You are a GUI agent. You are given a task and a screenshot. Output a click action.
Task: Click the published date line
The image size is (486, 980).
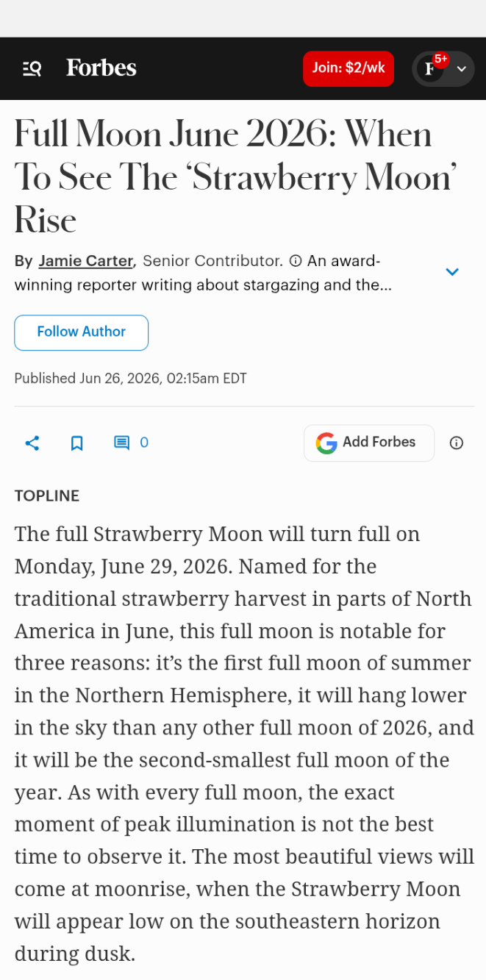(131, 379)
